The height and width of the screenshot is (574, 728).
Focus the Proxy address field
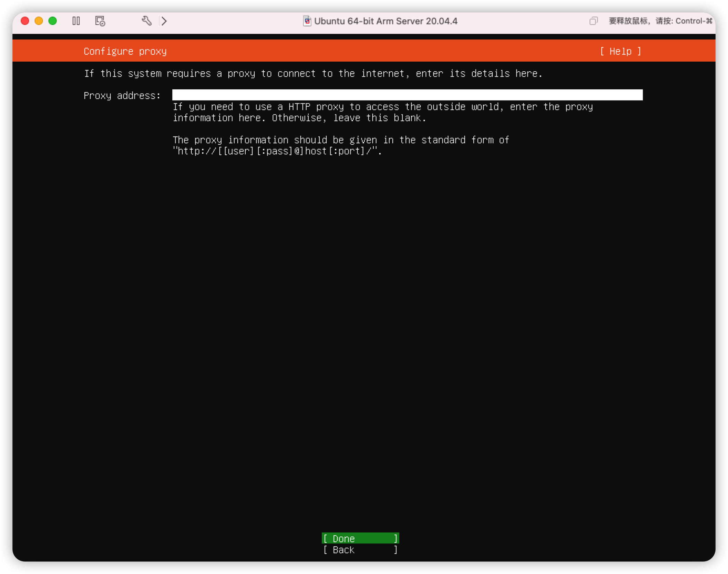[407, 95]
